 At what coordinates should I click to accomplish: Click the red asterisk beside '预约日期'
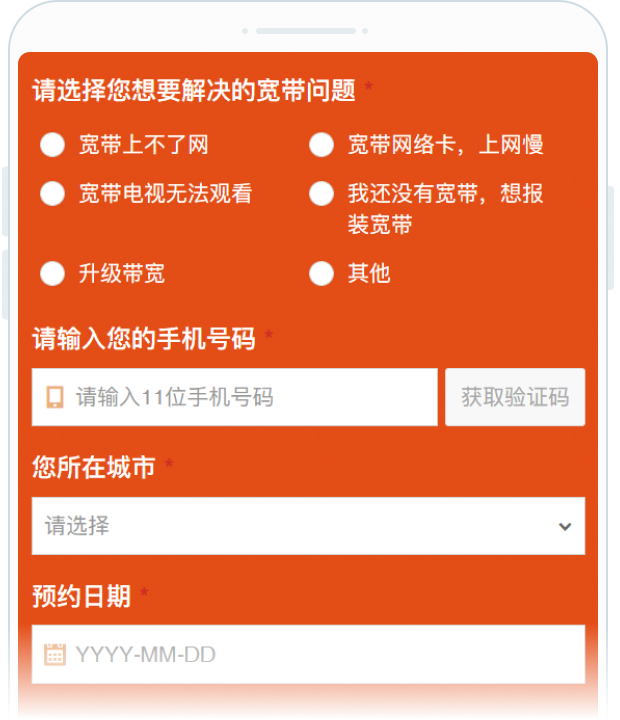click(x=145, y=595)
